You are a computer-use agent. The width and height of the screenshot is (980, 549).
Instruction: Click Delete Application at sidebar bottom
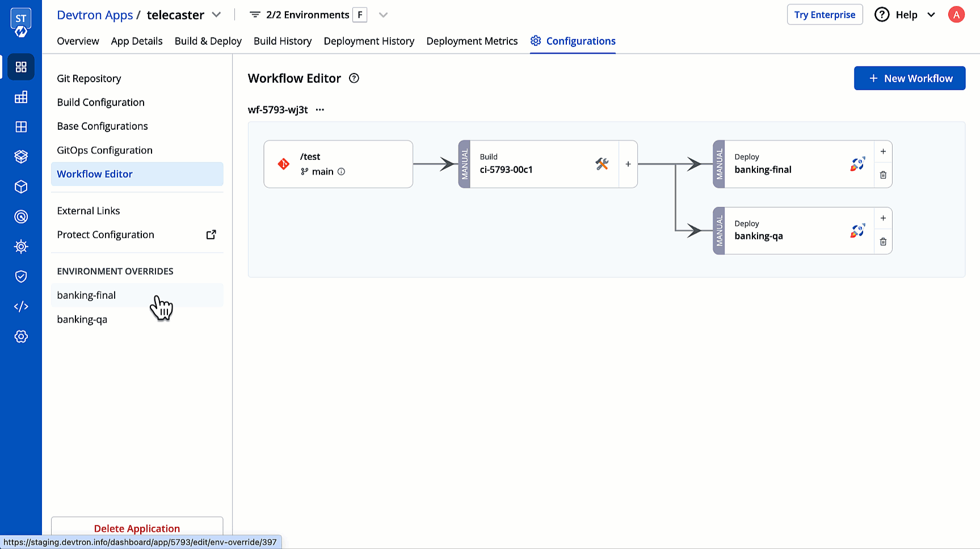(x=136, y=528)
